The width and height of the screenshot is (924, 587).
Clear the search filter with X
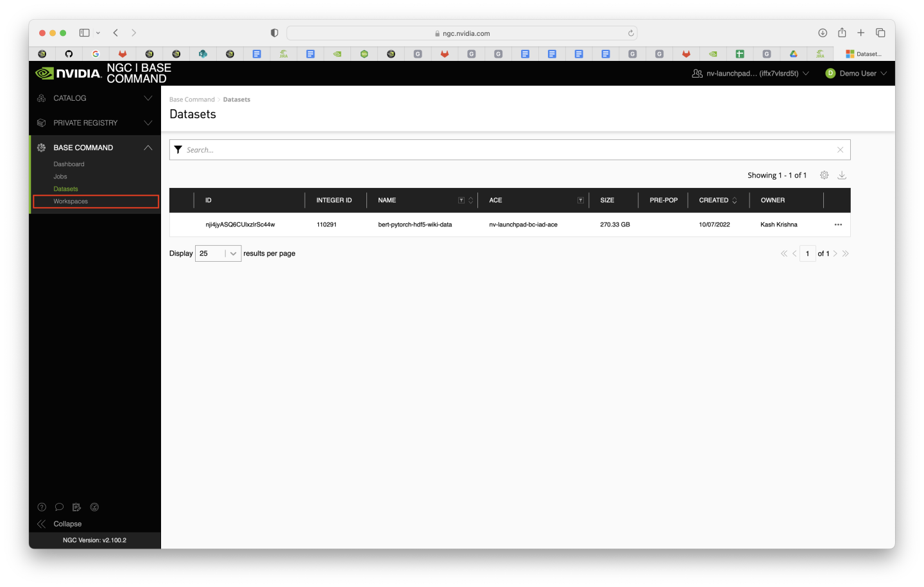pyautogui.click(x=840, y=149)
